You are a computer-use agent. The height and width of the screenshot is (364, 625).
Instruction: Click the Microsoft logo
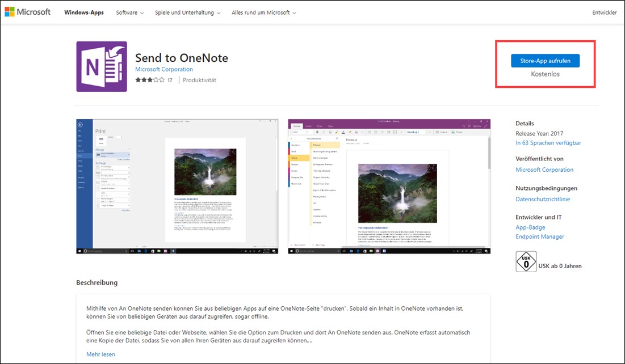click(28, 12)
